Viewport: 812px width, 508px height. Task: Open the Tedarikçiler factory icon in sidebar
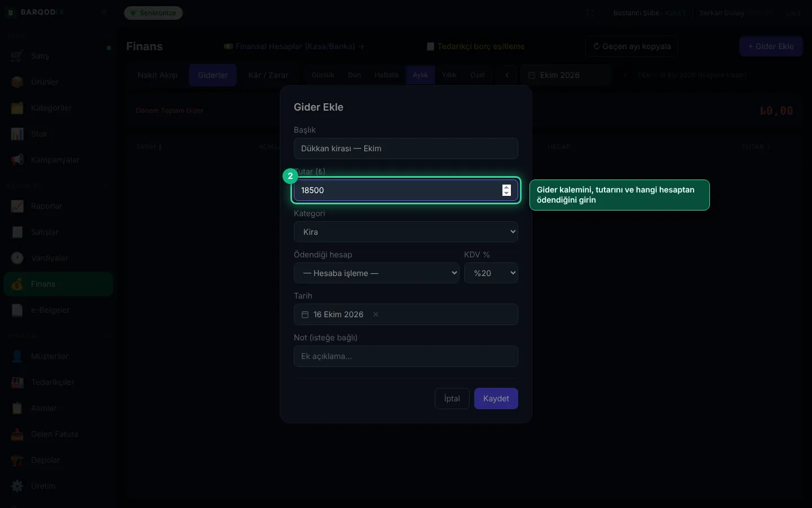point(17,382)
